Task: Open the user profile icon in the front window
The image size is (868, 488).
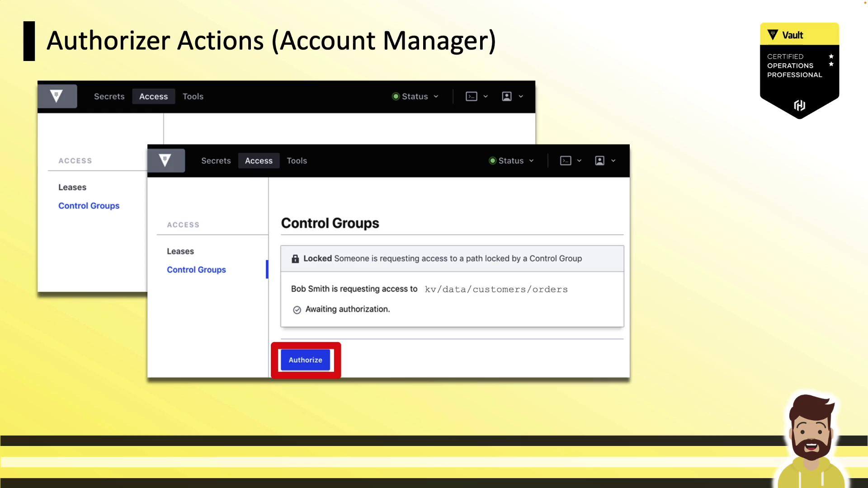Action: 599,161
